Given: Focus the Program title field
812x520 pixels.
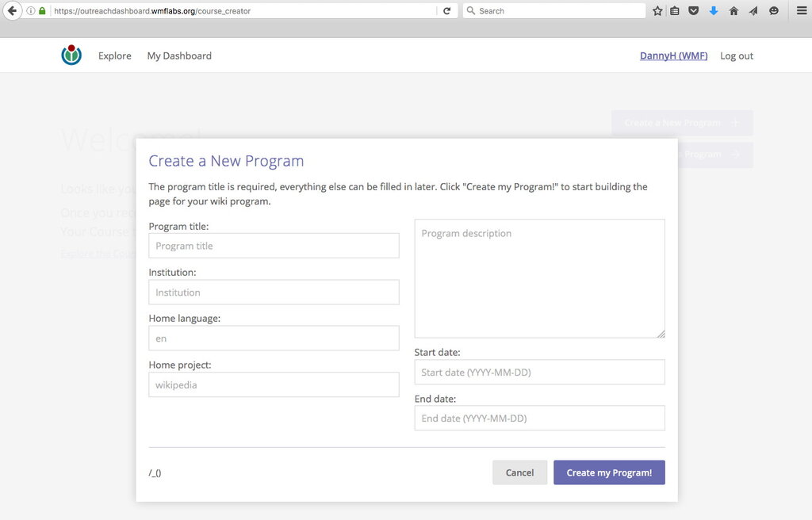Looking at the screenshot, I should coord(274,246).
